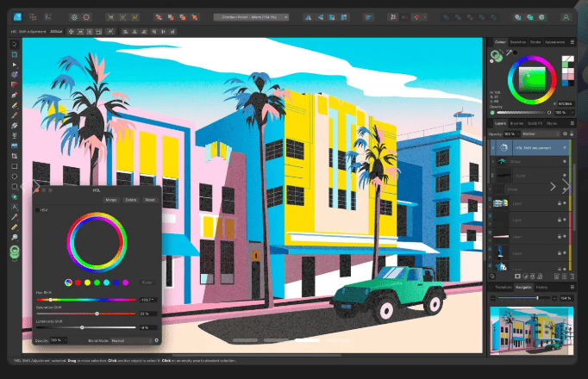Viewport: 588px width, 379px height.
Task: Open the account profile icon
Action: (x=566, y=17)
